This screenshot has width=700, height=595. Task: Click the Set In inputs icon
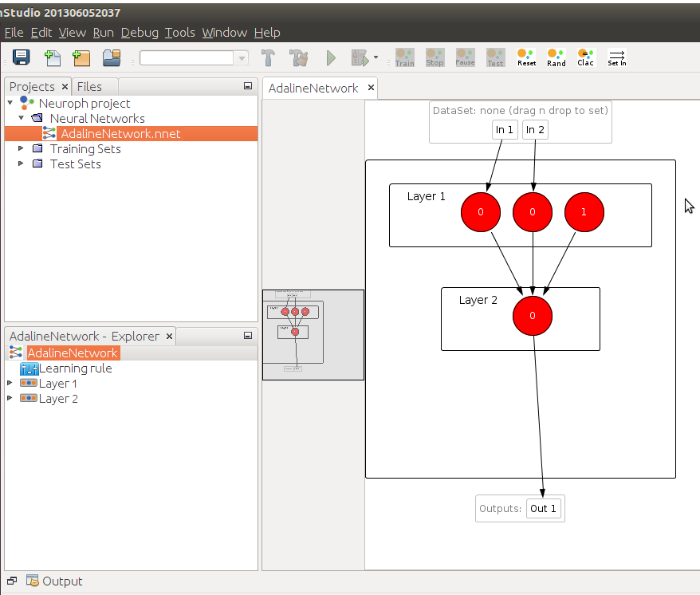tap(617, 57)
